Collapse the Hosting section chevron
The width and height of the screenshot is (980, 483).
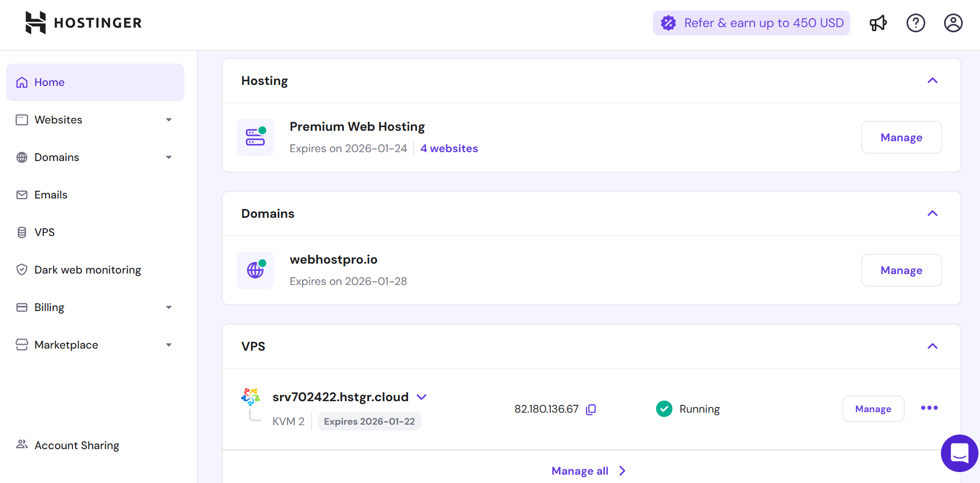933,81
